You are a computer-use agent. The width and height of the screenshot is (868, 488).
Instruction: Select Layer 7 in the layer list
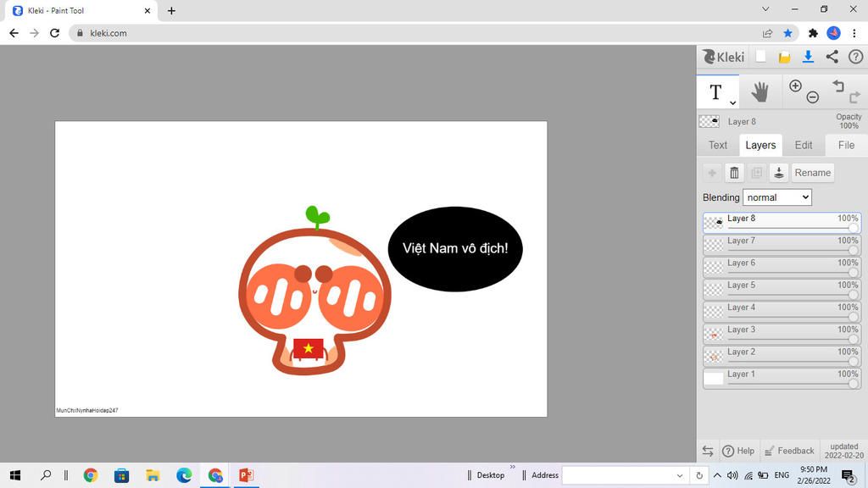pos(782,245)
